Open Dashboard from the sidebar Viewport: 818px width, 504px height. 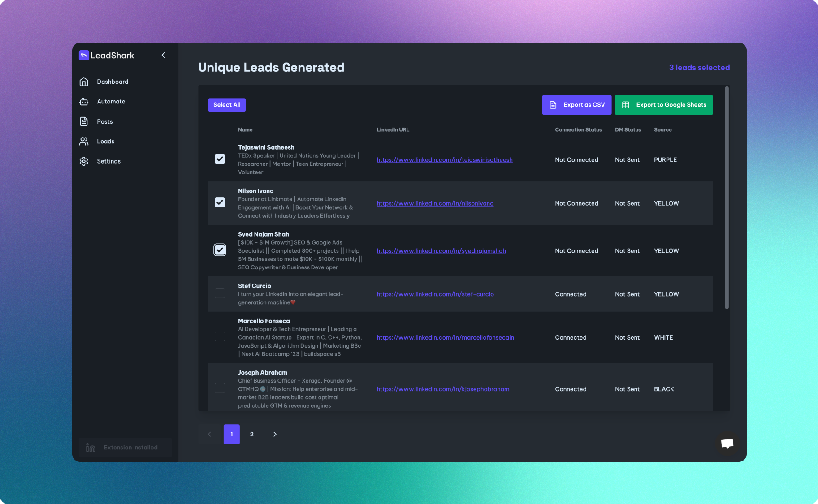pos(113,82)
